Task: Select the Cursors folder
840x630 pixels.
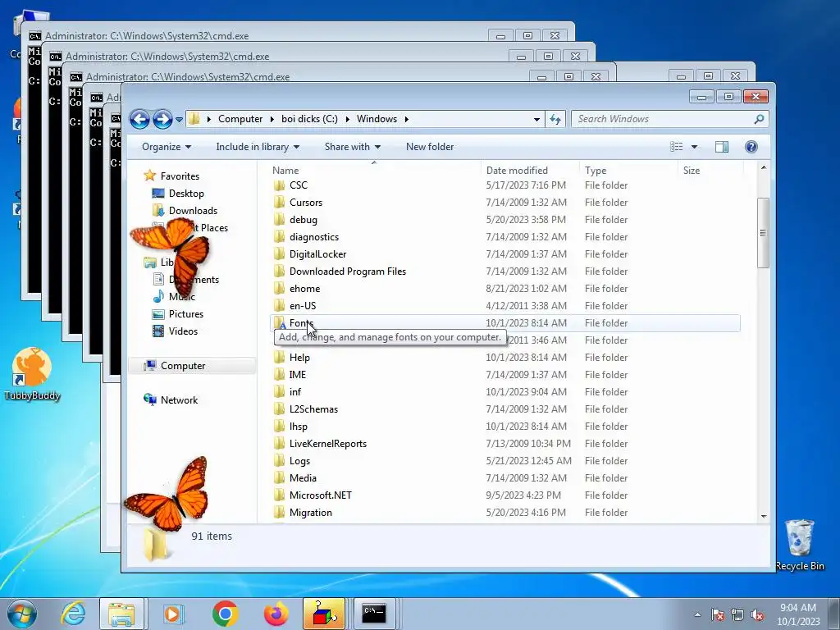Action: coord(306,203)
